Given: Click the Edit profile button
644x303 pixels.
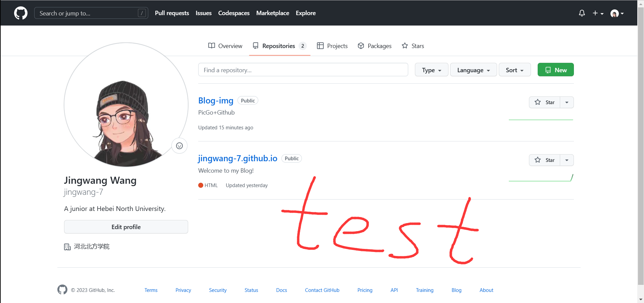Looking at the screenshot, I should (126, 227).
